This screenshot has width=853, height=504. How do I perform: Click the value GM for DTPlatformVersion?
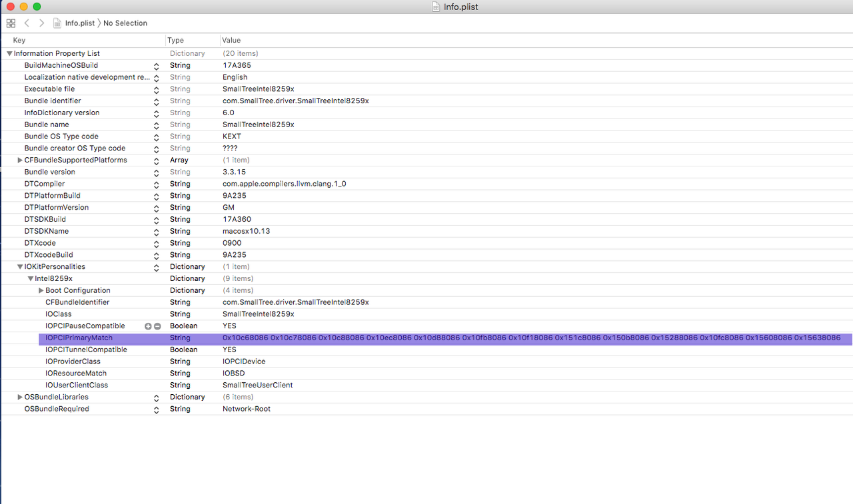pos(229,208)
